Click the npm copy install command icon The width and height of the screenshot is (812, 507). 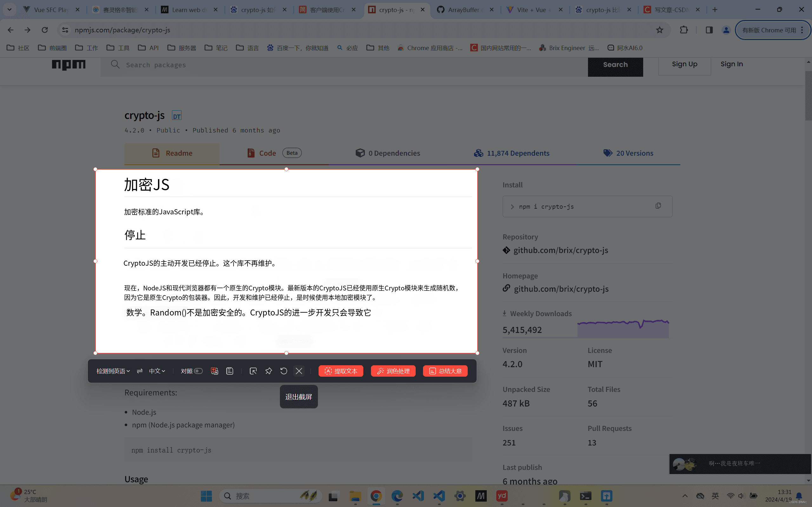pyautogui.click(x=658, y=205)
